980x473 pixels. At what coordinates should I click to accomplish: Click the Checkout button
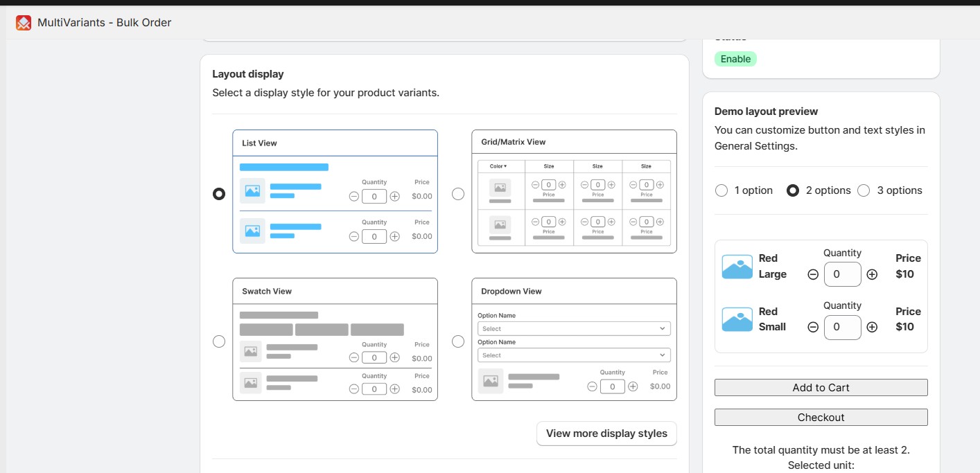(821, 417)
